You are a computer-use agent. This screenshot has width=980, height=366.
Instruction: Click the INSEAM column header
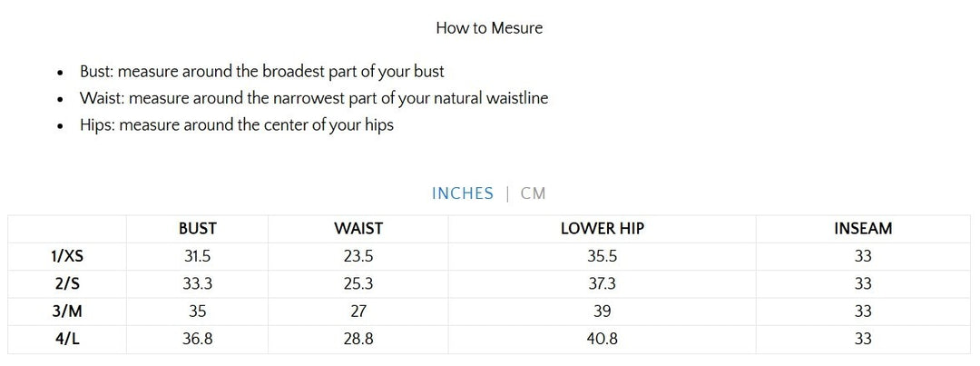tap(863, 229)
